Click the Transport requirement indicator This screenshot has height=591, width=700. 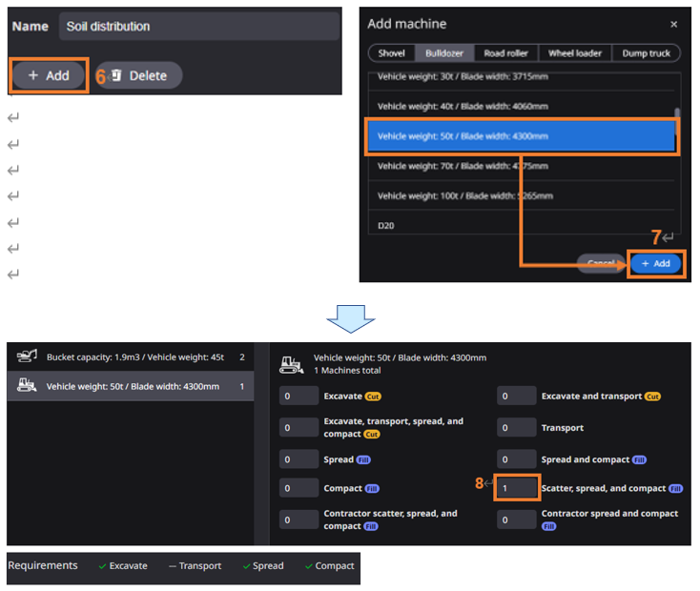click(173, 566)
